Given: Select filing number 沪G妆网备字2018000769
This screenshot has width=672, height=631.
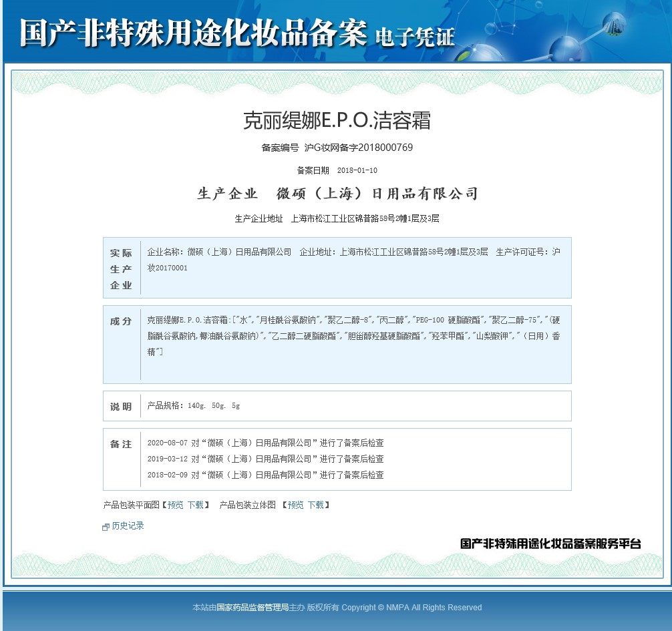Looking at the screenshot, I should [x=358, y=148].
